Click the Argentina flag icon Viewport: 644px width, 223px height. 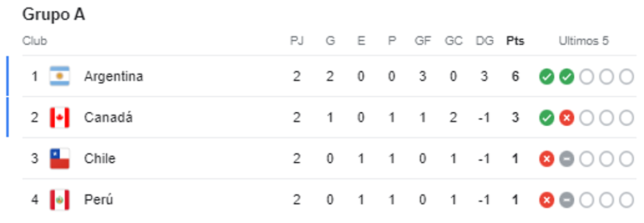(60, 76)
